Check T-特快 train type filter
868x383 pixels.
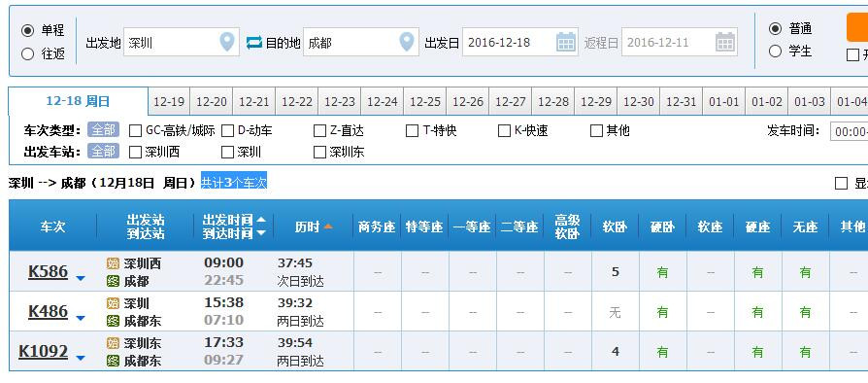412,131
